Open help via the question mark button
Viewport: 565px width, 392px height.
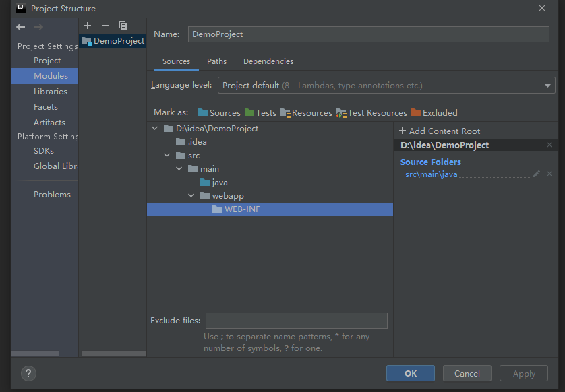[x=28, y=373]
